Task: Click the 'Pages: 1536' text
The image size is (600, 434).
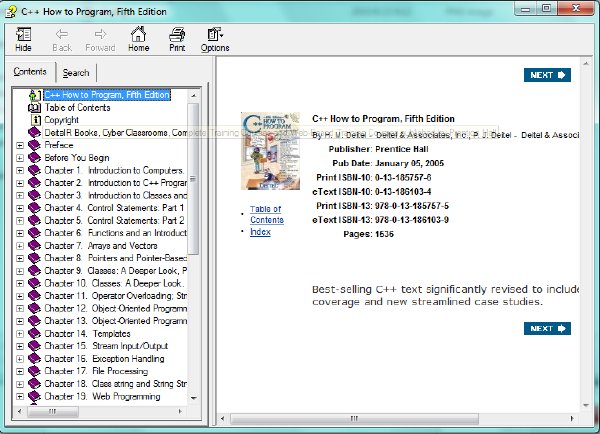Action: (x=368, y=234)
